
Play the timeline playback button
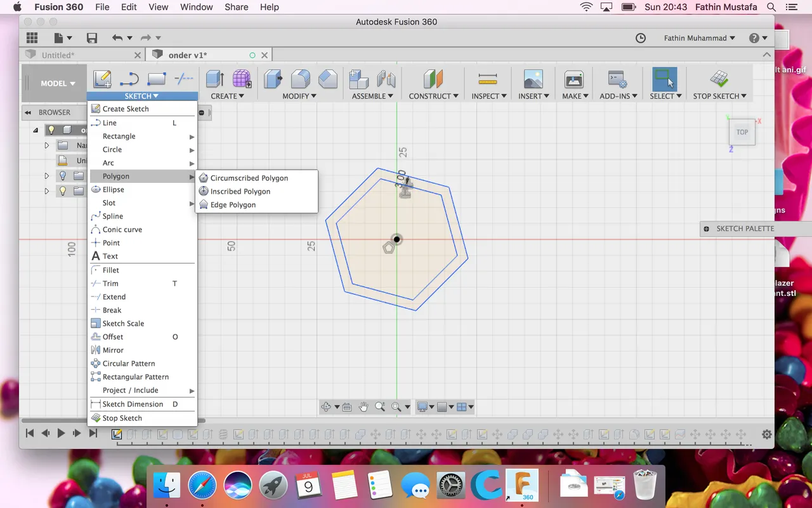point(62,433)
